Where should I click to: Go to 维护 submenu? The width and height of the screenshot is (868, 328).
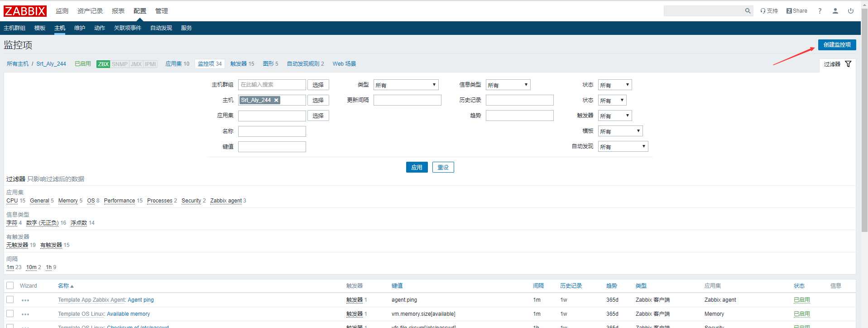80,28
